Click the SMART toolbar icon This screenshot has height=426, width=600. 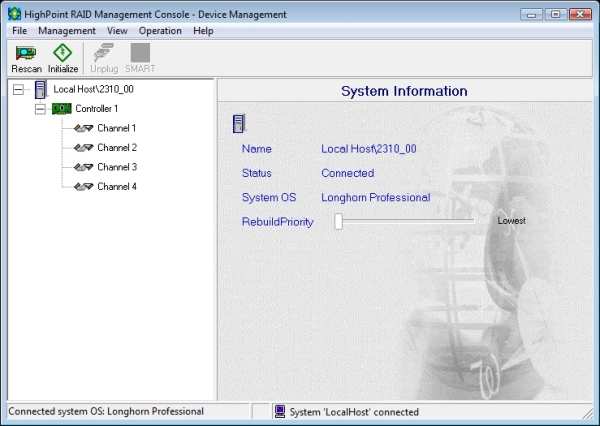tap(140, 52)
